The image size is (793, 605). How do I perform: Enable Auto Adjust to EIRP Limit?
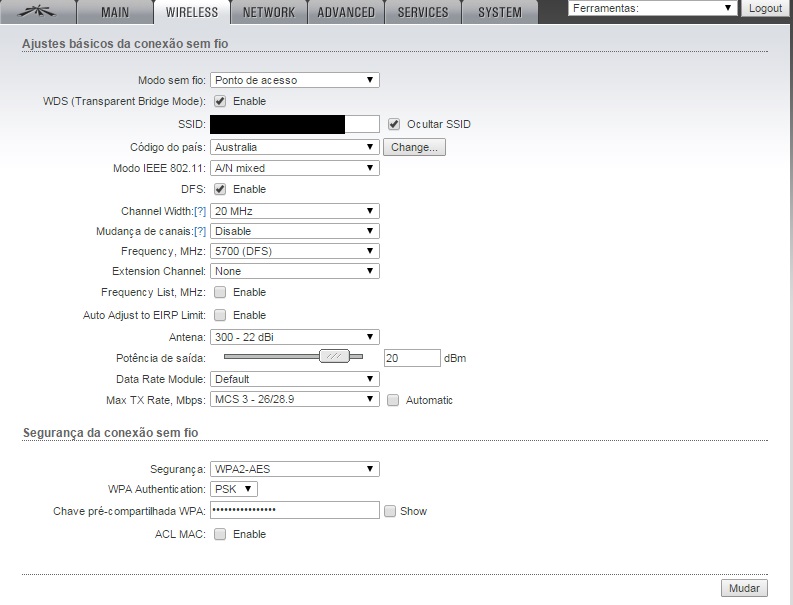point(220,315)
